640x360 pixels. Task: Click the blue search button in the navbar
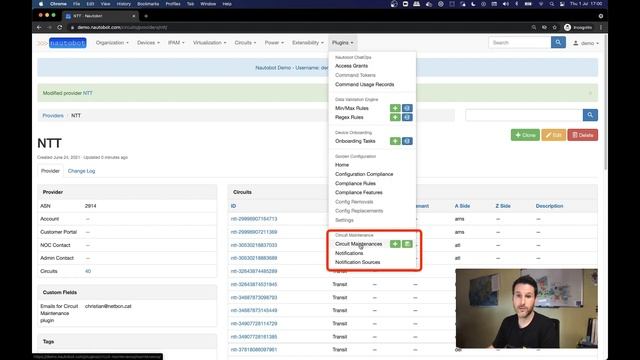(558, 42)
